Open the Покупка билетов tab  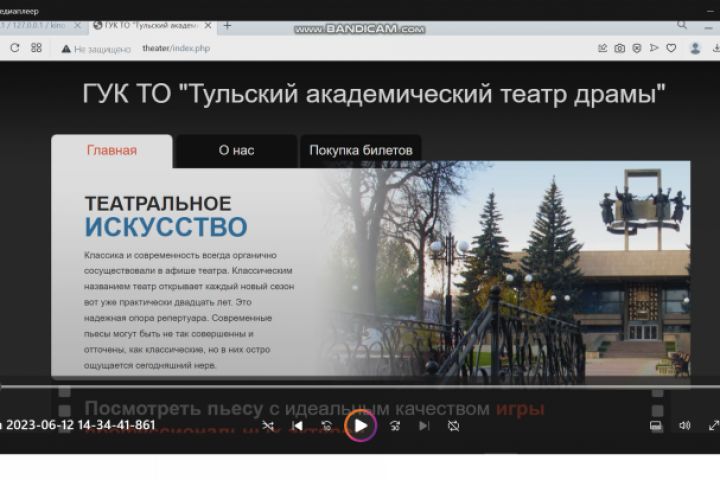(x=360, y=151)
